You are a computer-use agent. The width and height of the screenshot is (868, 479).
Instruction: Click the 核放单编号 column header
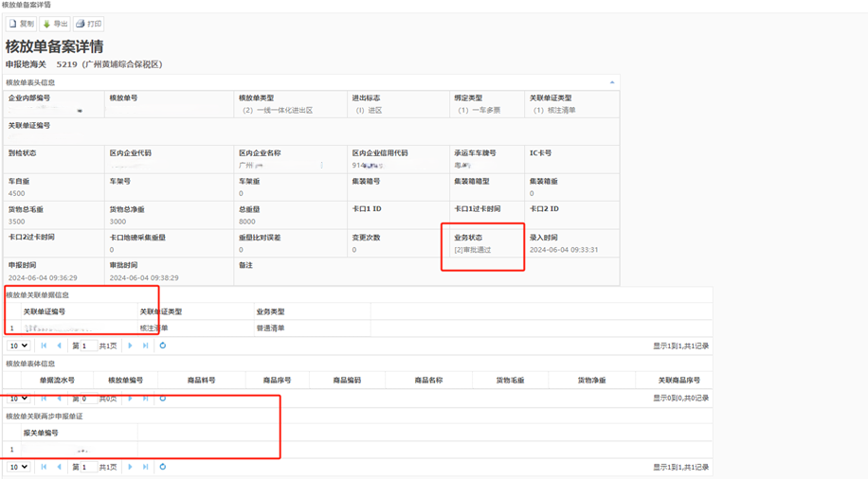pos(126,380)
